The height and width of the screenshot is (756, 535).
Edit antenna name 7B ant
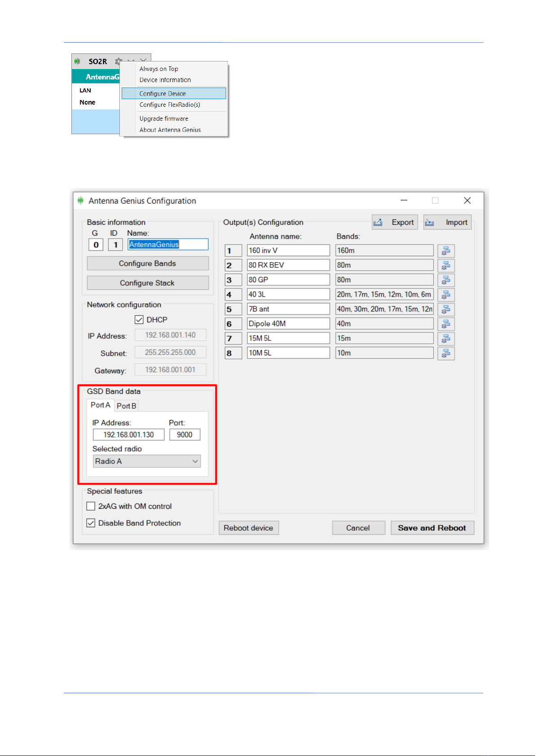[x=288, y=309]
